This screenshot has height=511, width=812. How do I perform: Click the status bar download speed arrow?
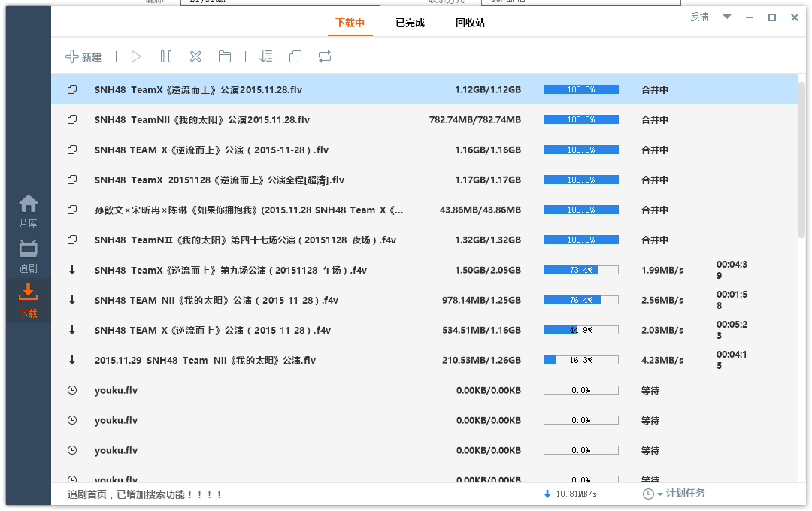coord(547,494)
